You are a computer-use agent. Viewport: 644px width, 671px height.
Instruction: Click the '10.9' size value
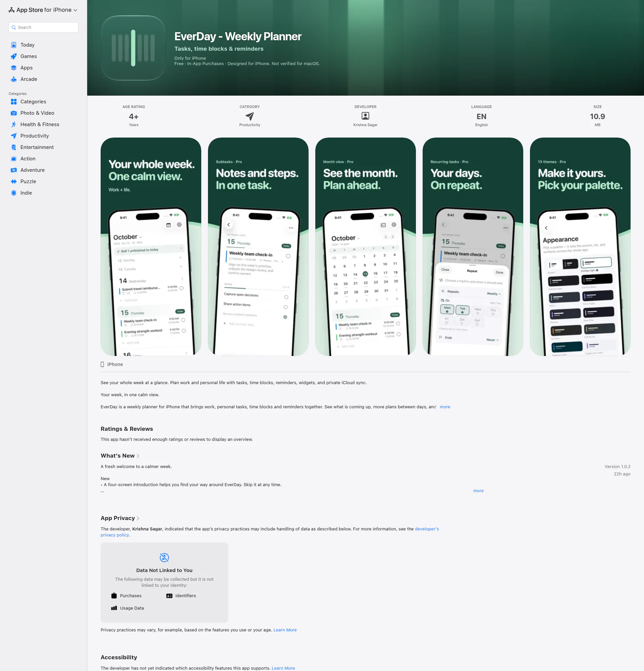tap(597, 116)
